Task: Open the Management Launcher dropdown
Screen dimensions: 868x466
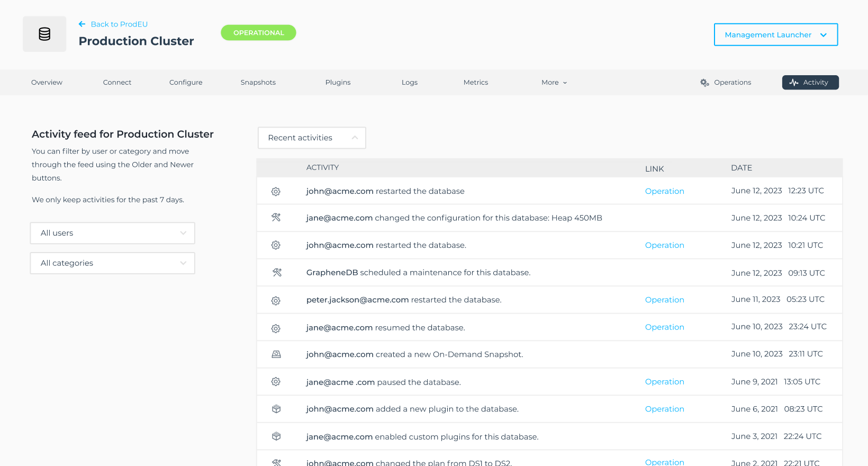Action: click(x=775, y=35)
